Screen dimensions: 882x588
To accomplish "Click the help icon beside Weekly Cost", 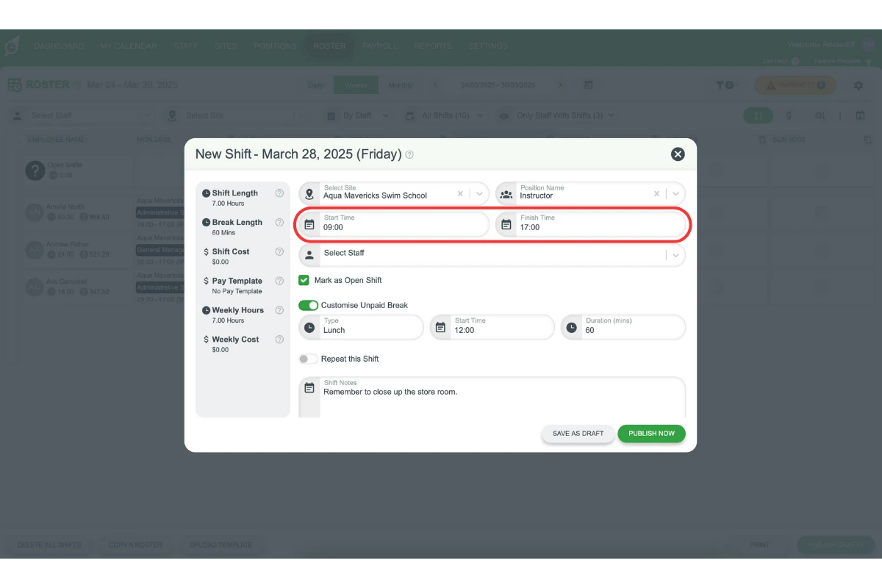I will [x=279, y=340].
